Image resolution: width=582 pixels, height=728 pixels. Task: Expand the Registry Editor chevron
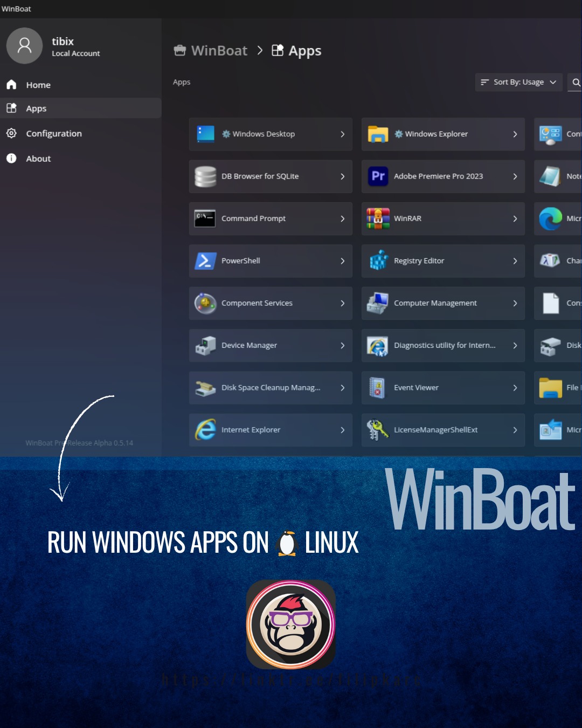(x=515, y=261)
